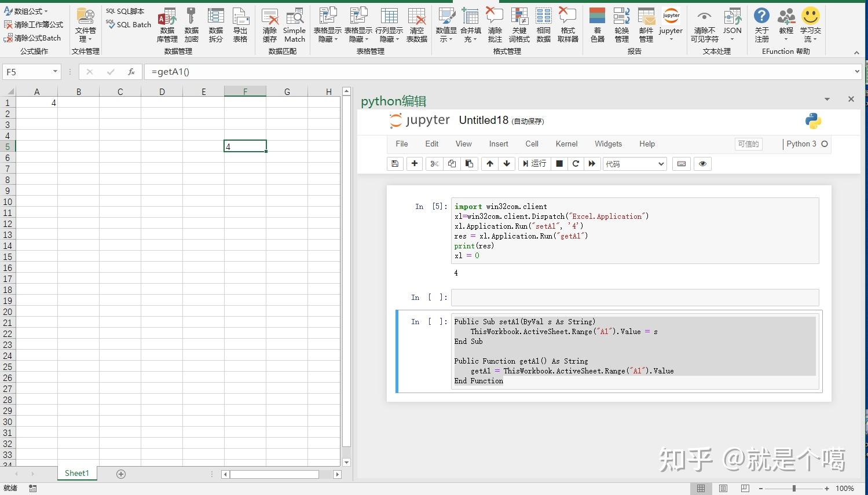Restart the kernel with circular arrow icon
This screenshot has width=868, height=495.
576,164
